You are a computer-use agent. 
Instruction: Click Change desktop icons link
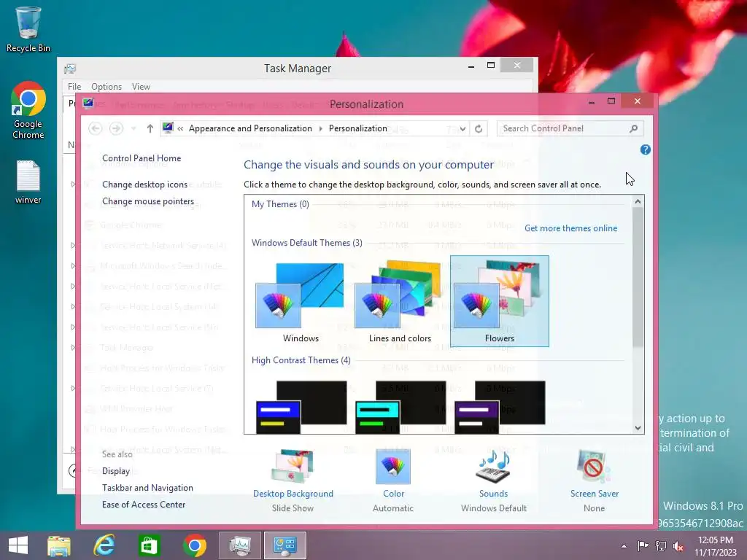[144, 184]
